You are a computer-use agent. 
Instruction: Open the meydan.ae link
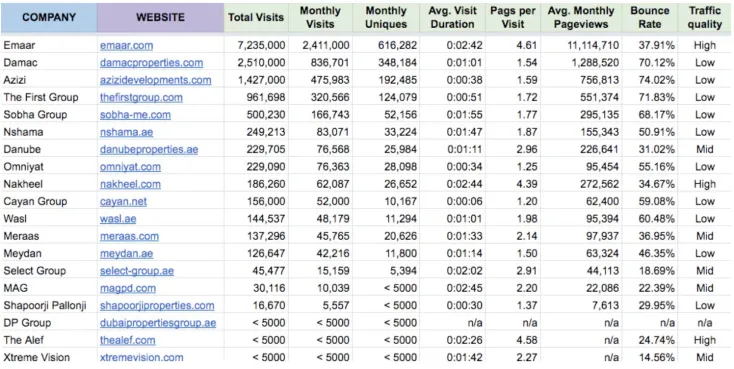tap(126, 253)
